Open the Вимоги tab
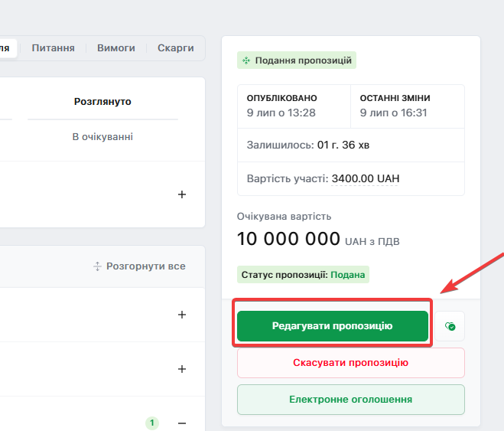The height and width of the screenshot is (431, 504). click(116, 47)
